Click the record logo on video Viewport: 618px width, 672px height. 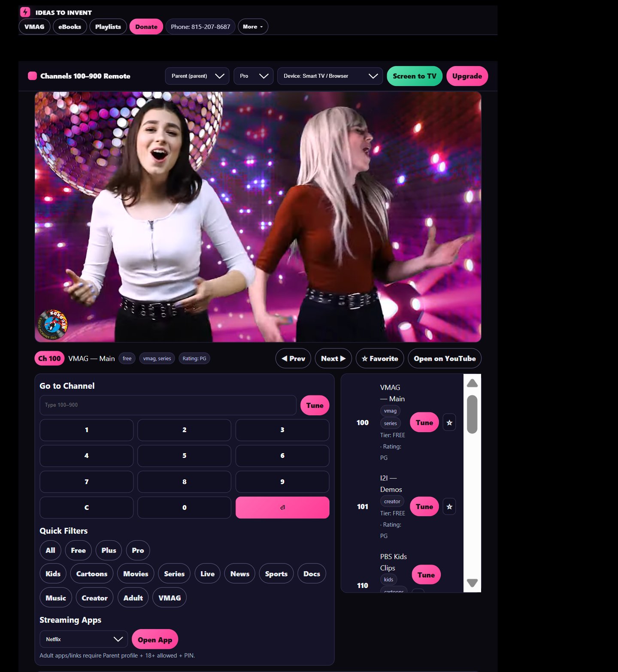tap(52, 325)
